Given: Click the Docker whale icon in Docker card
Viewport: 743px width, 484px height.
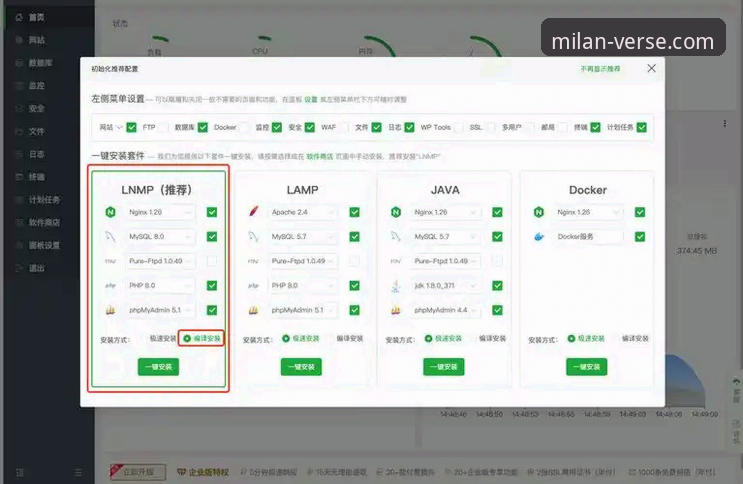Looking at the screenshot, I should click(x=539, y=237).
